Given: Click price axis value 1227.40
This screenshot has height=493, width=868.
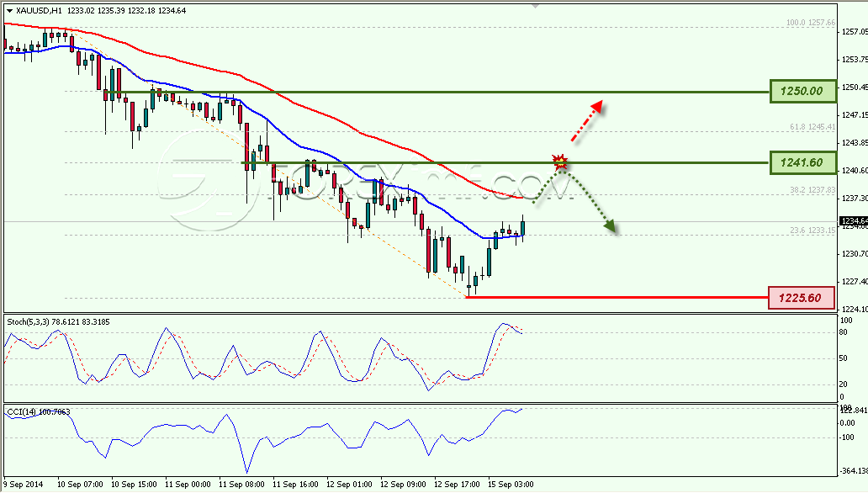Looking at the screenshot, I should 855,281.
